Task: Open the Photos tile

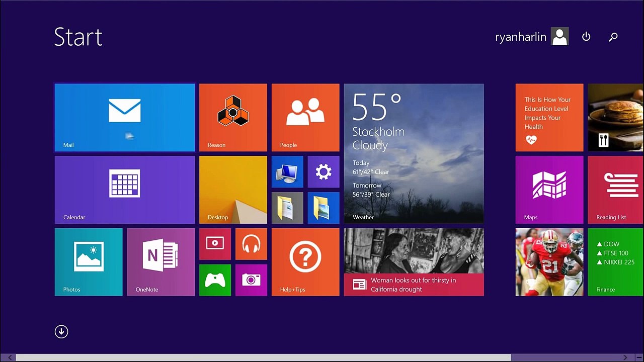Action: pyautogui.click(x=89, y=262)
